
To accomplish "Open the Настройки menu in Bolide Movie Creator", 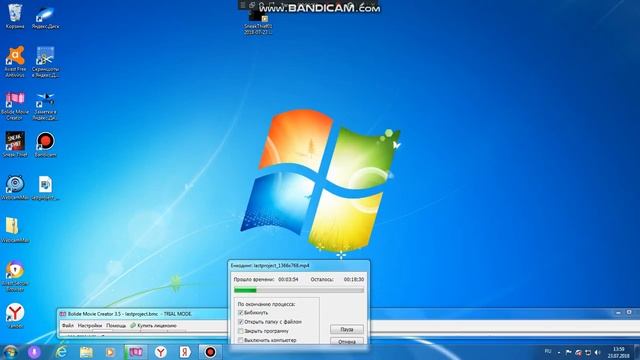I will tap(90, 326).
